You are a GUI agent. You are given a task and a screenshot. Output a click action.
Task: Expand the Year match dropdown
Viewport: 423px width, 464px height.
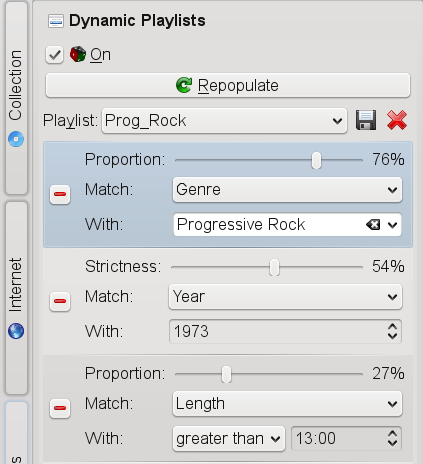[285, 297]
